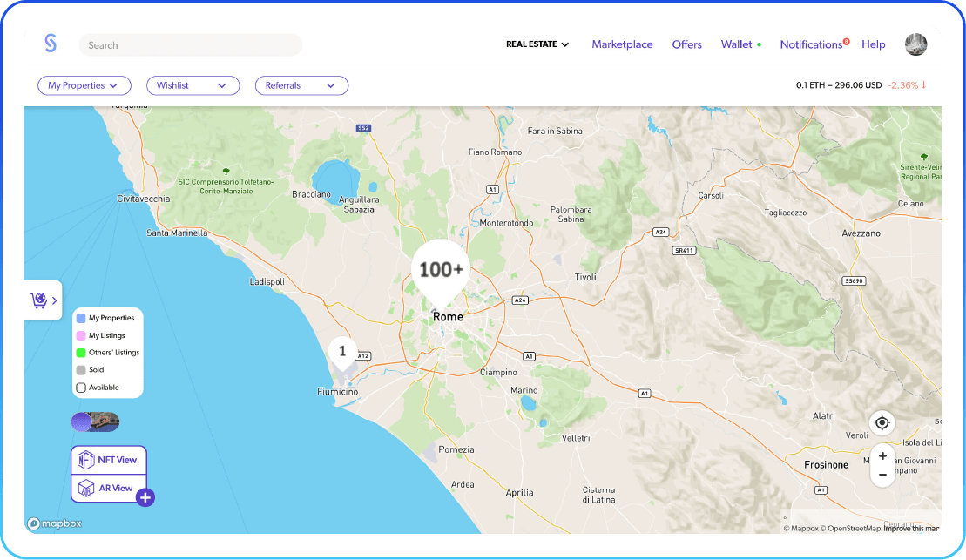Click the Tivoli map label
This screenshot has height=560, width=966.
click(x=585, y=277)
